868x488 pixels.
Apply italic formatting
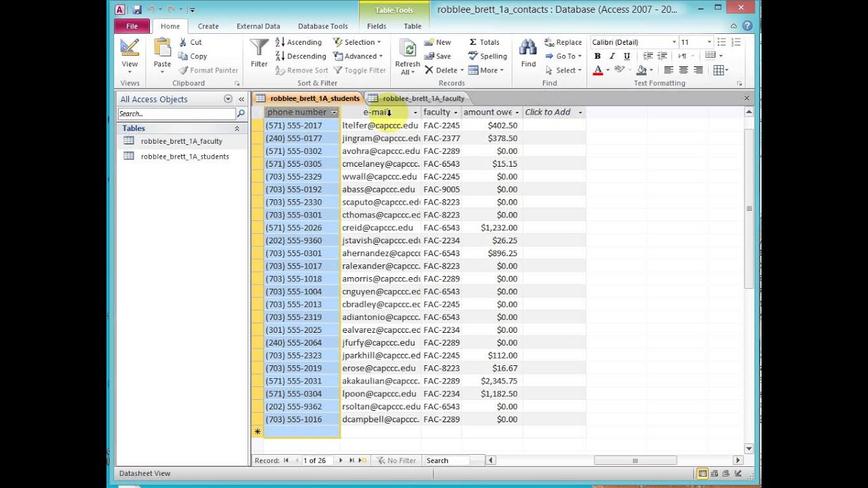pos(612,56)
